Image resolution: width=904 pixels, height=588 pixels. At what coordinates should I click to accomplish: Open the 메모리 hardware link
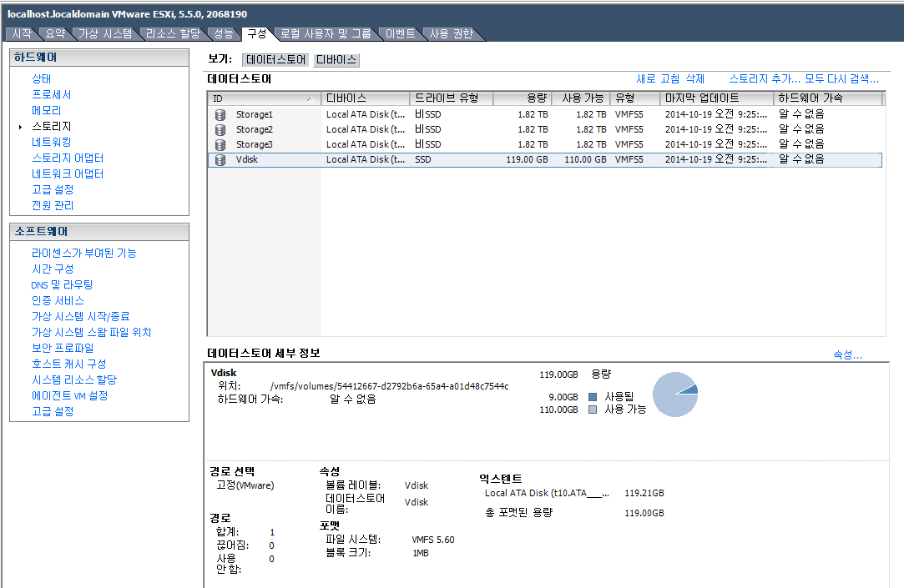point(46,111)
